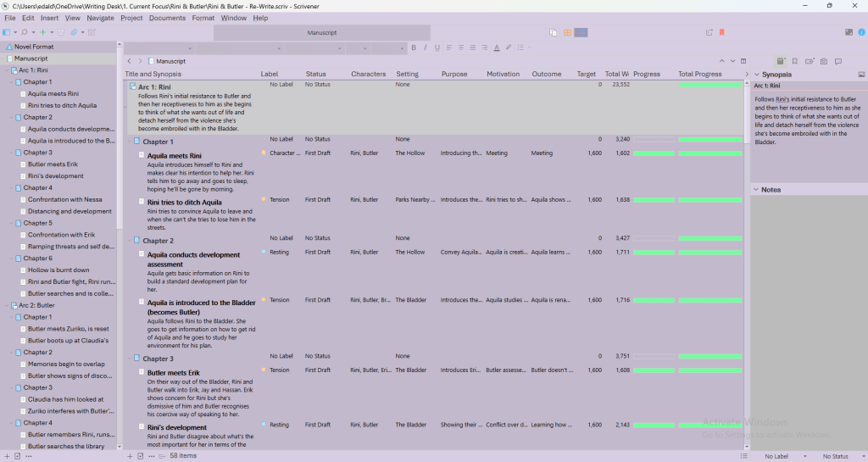Open the Search magnifier tool

click(x=25, y=32)
